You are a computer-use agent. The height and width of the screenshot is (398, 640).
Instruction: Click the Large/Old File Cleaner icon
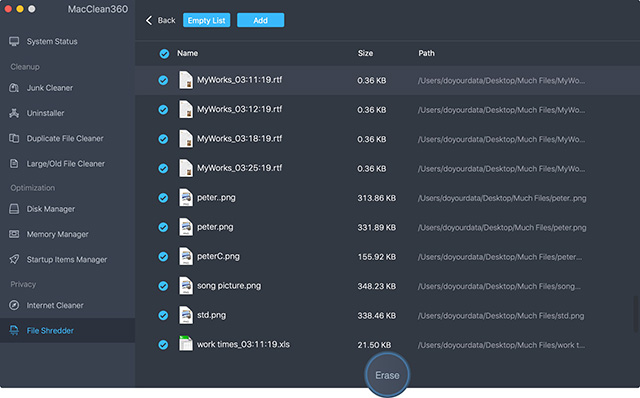click(14, 164)
